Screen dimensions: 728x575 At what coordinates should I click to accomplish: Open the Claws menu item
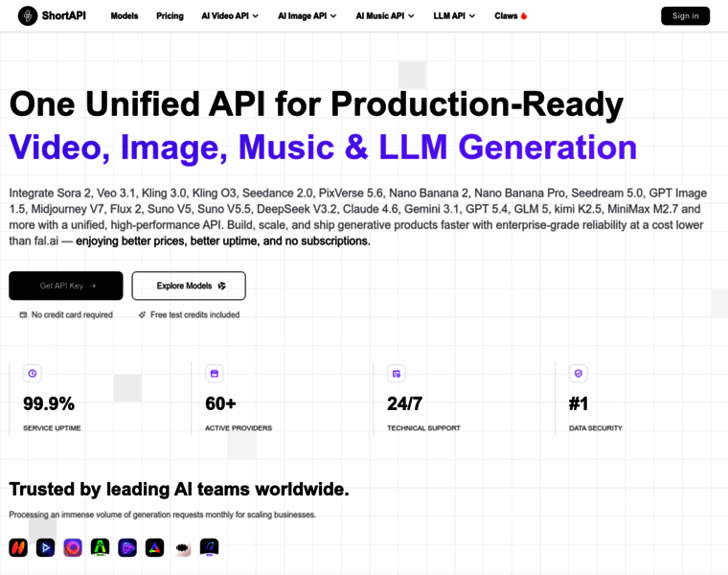click(511, 15)
